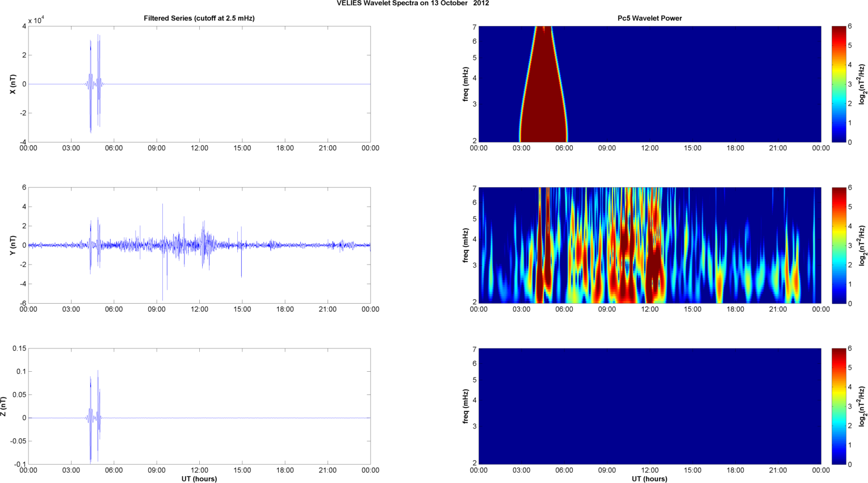Click the 06:00 tick under top spectrogram
The height and width of the screenshot is (483, 868).
(x=564, y=148)
